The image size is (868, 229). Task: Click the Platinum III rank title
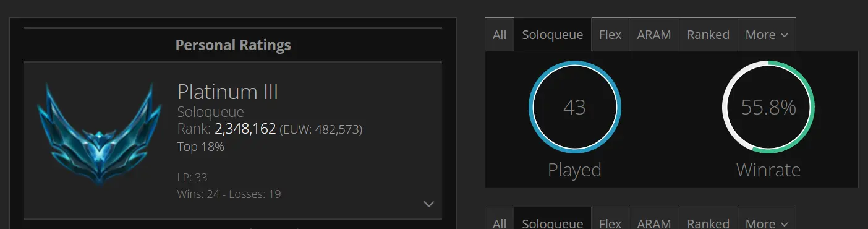tap(228, 92)
